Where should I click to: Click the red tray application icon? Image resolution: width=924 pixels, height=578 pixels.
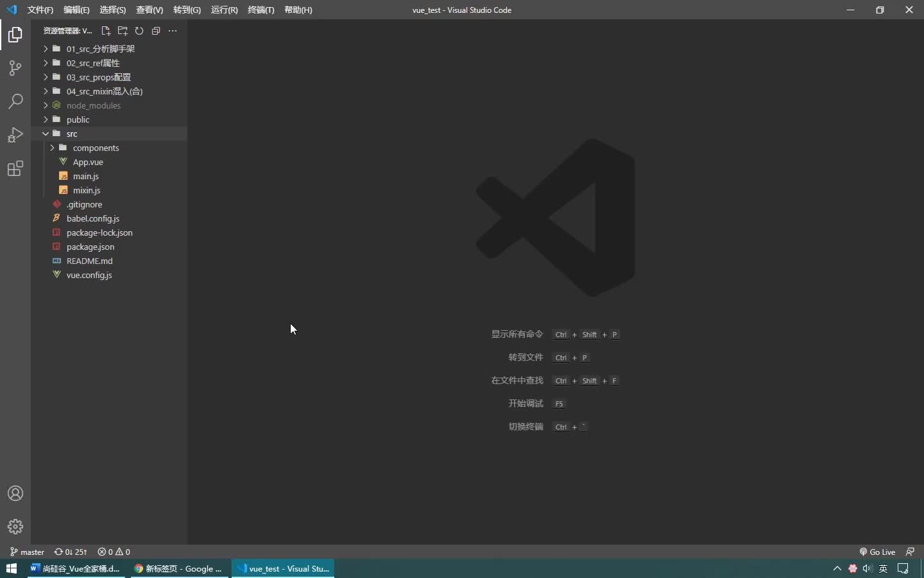(x=853, y=568)
